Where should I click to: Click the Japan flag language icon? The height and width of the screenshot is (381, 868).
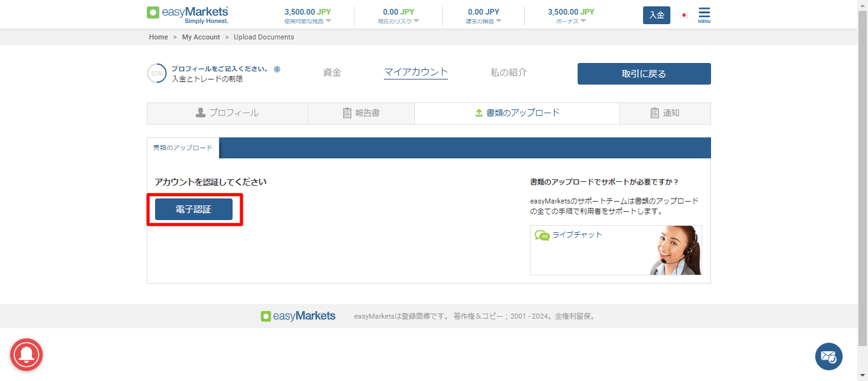[684, 15]
